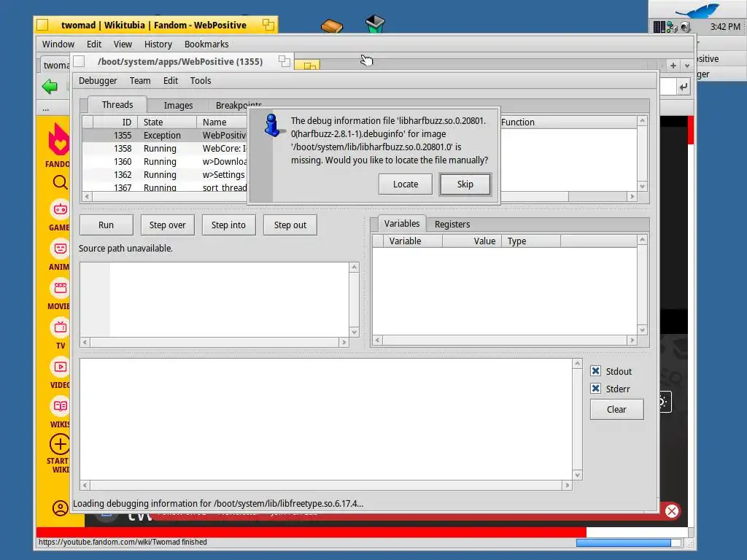The height and width of the screenshot is (560, 747).
Task: Click the debugger window zoom button
Action: [x=284, y=61]
